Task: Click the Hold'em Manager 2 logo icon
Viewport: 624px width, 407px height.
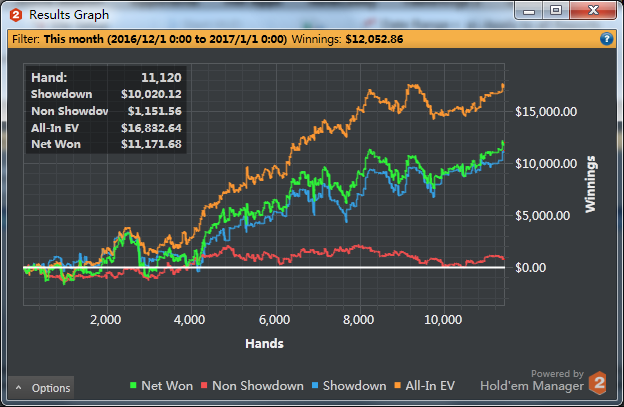Action: pyautogui.click(x=598, y=382)
